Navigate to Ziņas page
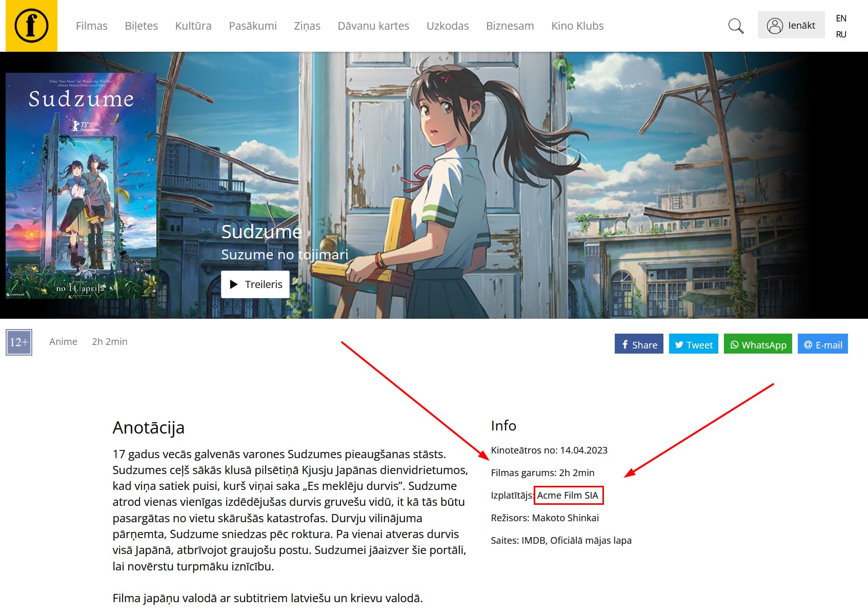 point(307,26)
